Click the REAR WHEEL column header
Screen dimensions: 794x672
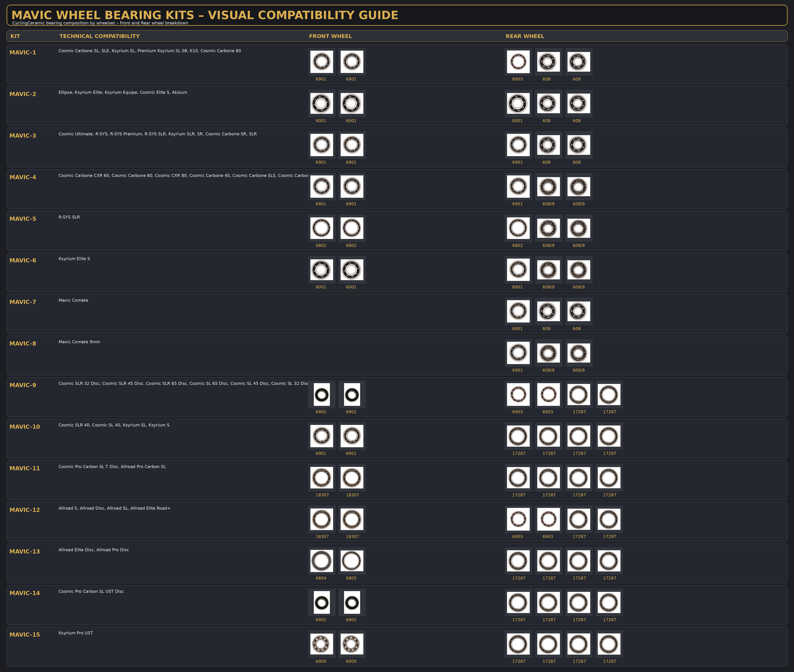pos(525,36)
